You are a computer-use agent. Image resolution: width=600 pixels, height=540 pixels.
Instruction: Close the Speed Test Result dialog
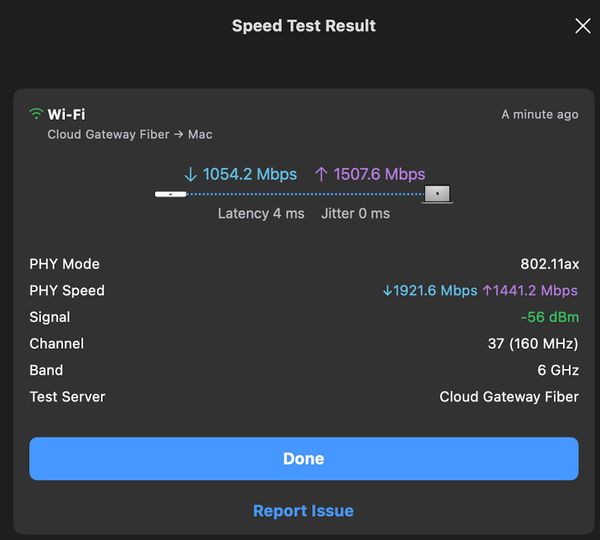pos(582,26)
